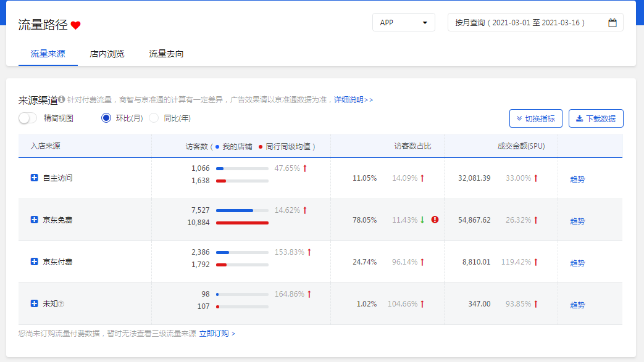Click the 54,867.62 amount value

[474, 220]
